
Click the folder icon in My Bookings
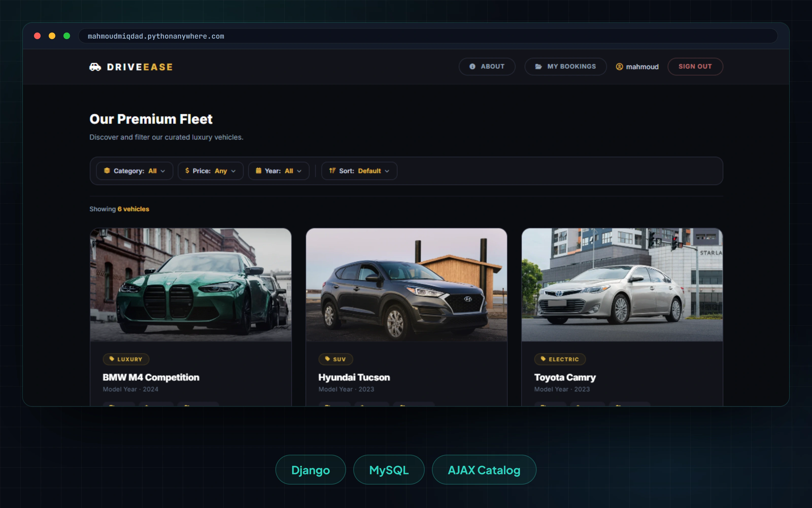538,67
